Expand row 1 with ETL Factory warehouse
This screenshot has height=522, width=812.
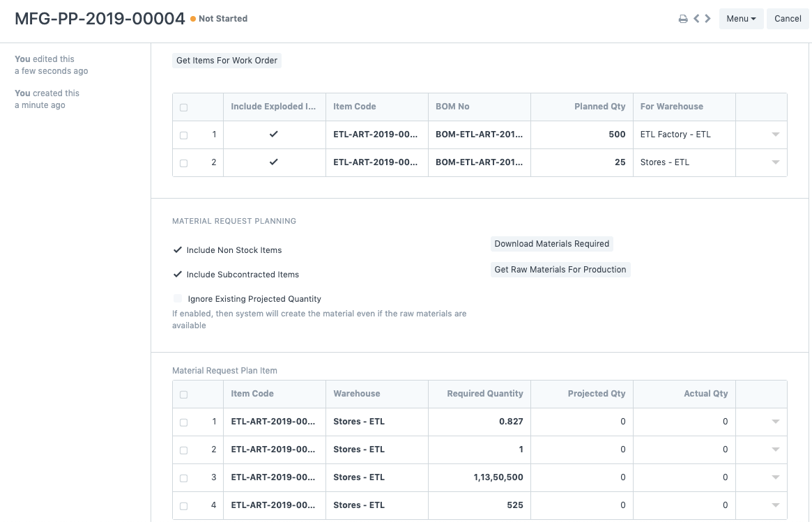(775, 135)
